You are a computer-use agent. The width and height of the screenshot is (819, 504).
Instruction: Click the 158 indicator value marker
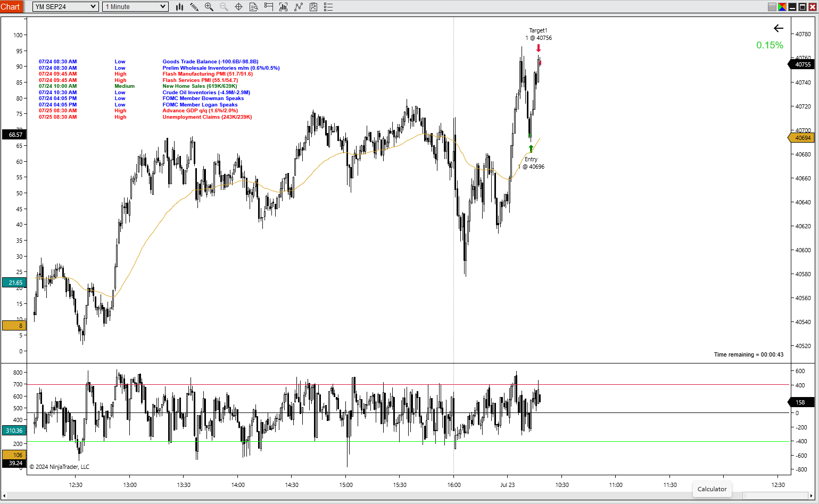801,402
